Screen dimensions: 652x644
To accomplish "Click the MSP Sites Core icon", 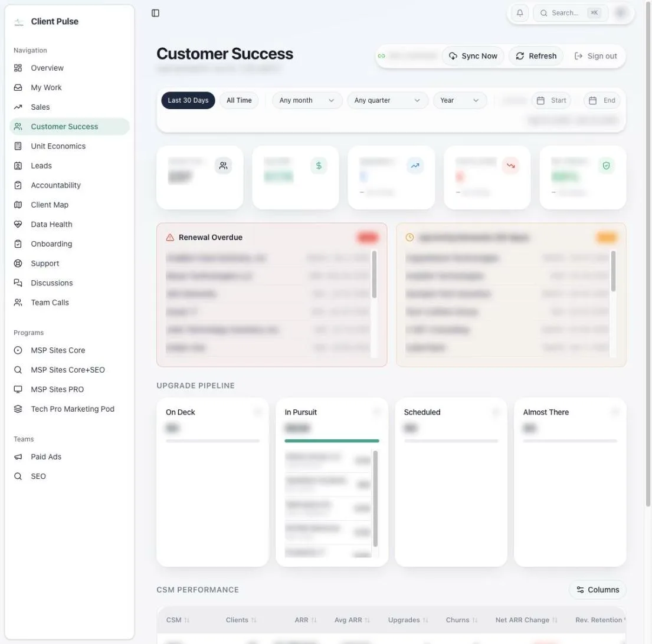I will 18,350.
